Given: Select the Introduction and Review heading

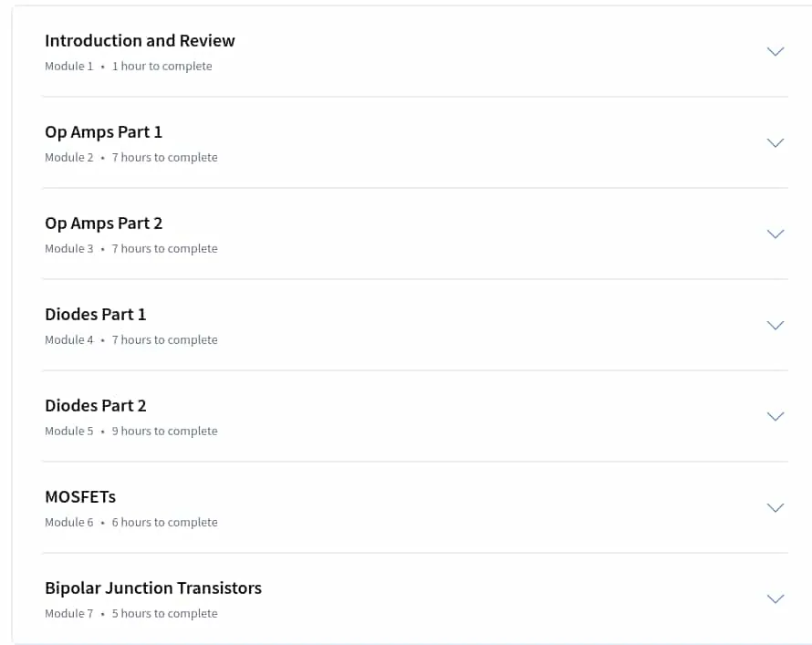Looking at the screenshot, I should click(x=140, y=40).
